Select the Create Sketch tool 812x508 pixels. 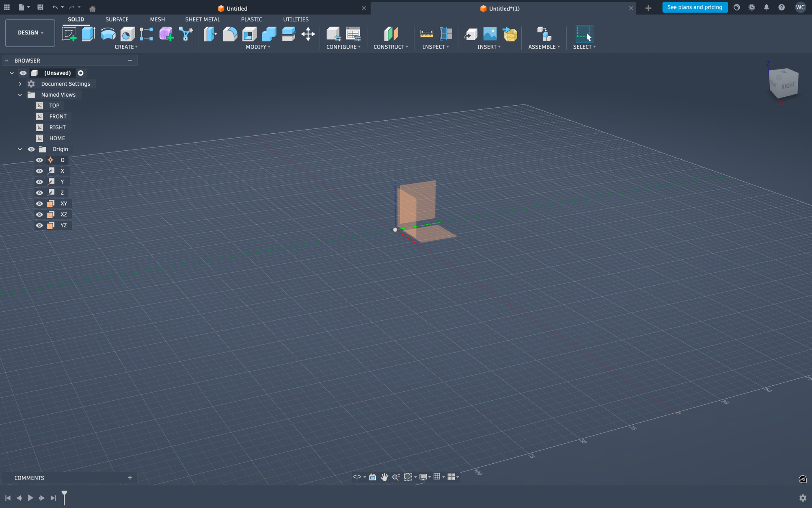pyautogui.click(x=69, y=34)
